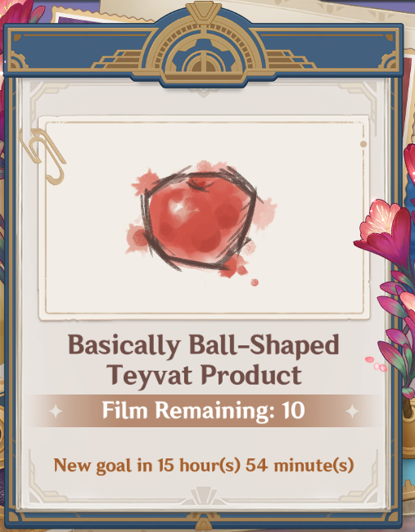Click the Film Remaining: 10 banner
Image resolution: width=415 pixels, height=532 pixels.
click(204, 411)
